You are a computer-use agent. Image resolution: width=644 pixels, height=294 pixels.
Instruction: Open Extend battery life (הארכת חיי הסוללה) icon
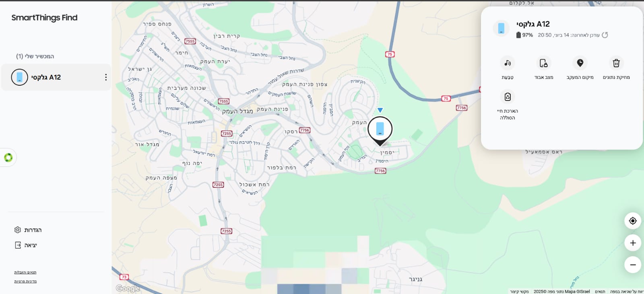point(507,97)
